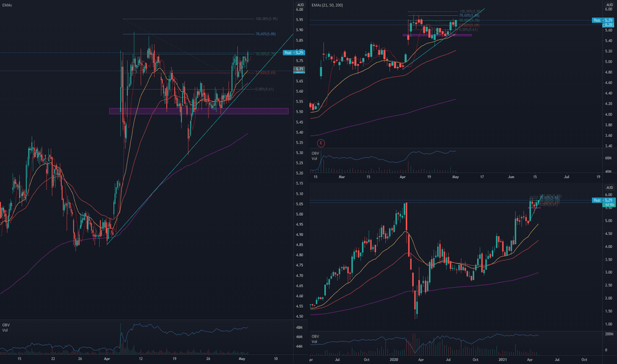Open the AUD currency selector on left chart

click(301, 5)
